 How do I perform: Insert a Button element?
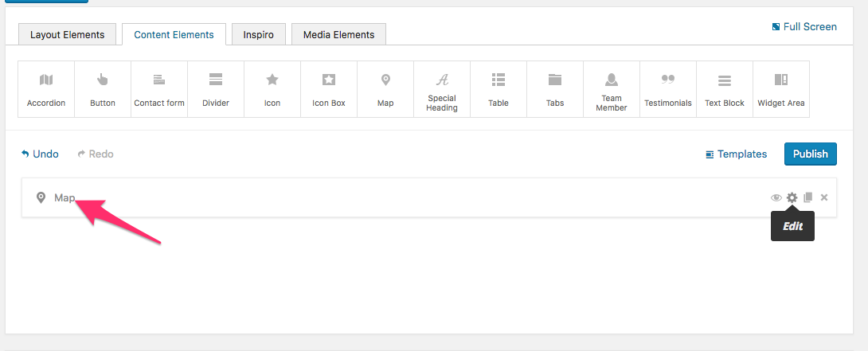point(103,89)
